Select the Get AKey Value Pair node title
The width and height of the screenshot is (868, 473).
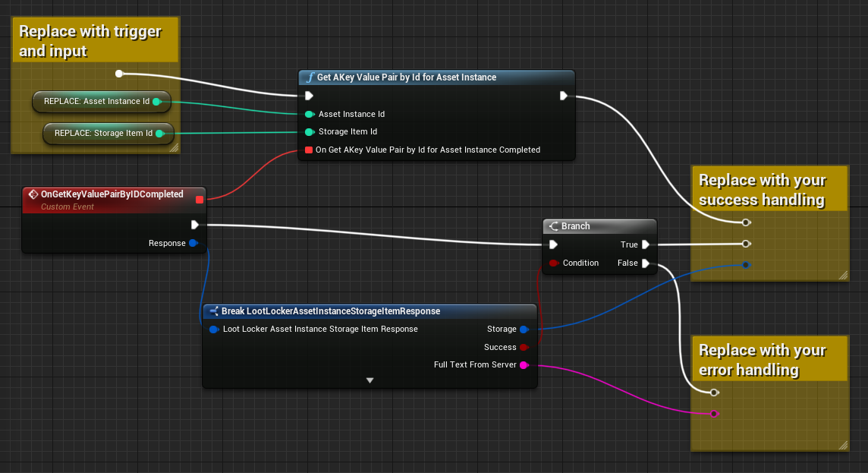[407, 77]
